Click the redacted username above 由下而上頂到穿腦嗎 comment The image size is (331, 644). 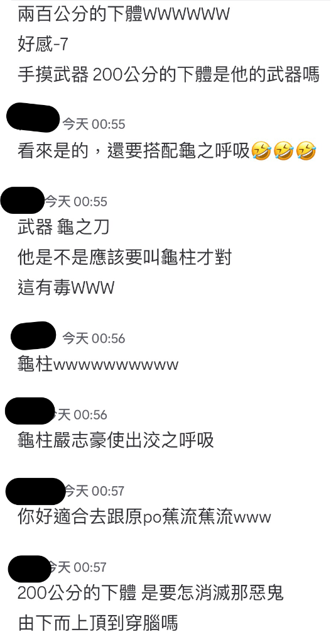30,569
